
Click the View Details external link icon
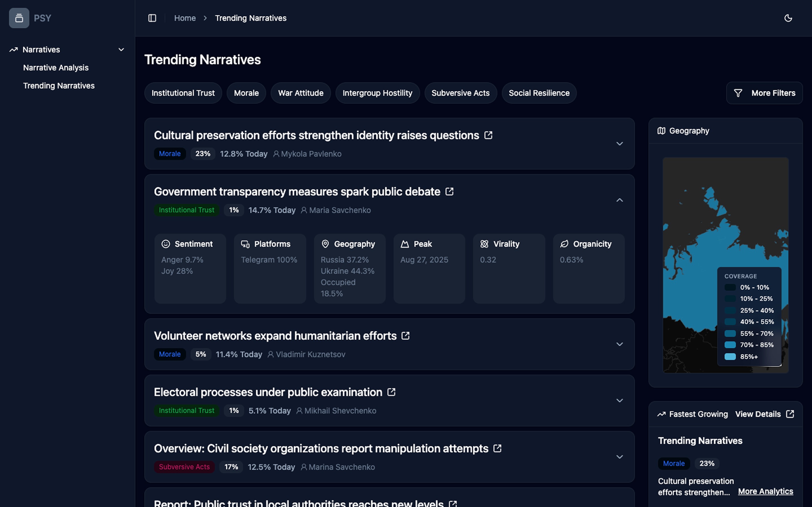pyautogui.click(x=790, y=414)
